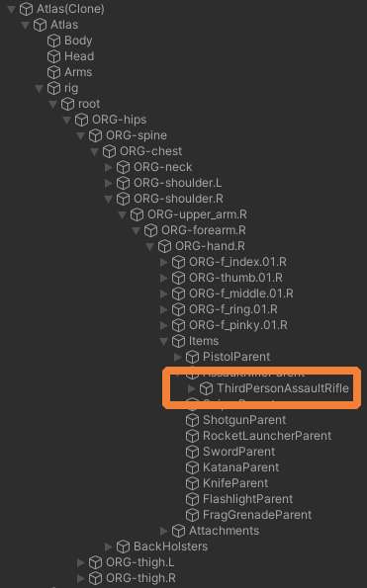The width and height of the screenshot is (367, 588).
Task: Expand BackHolsters in the hierarchy
Action: 109,546
